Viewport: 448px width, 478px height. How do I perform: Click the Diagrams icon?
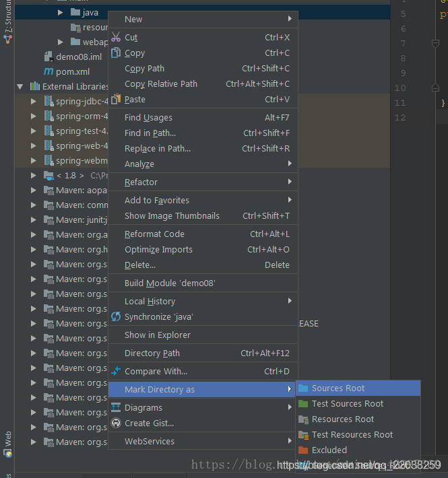click(x=116, y=407)
